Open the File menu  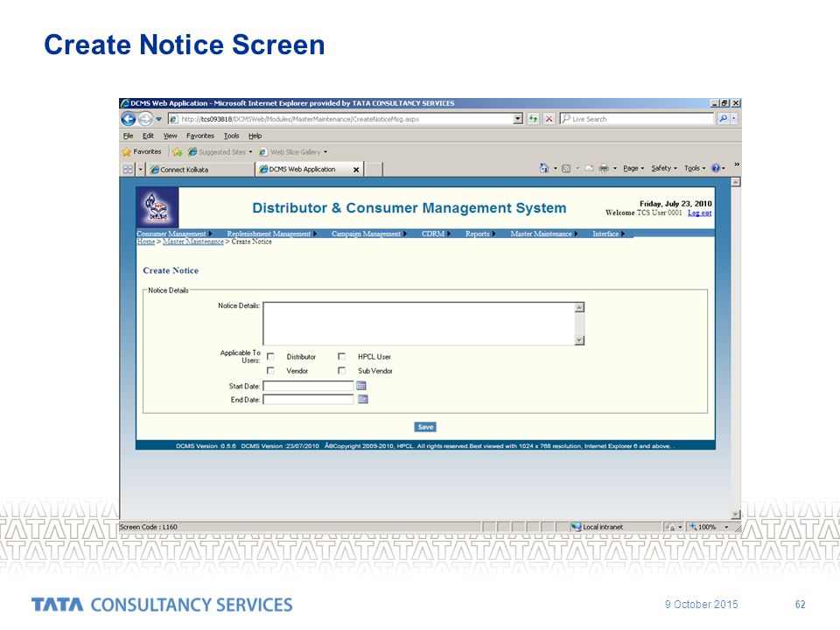tap(128, 136)
